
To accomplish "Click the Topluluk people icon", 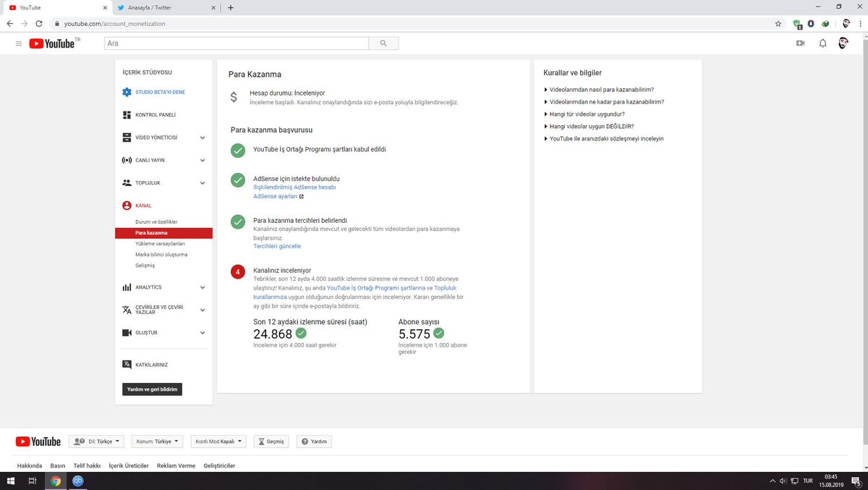I will coord(127,183).
